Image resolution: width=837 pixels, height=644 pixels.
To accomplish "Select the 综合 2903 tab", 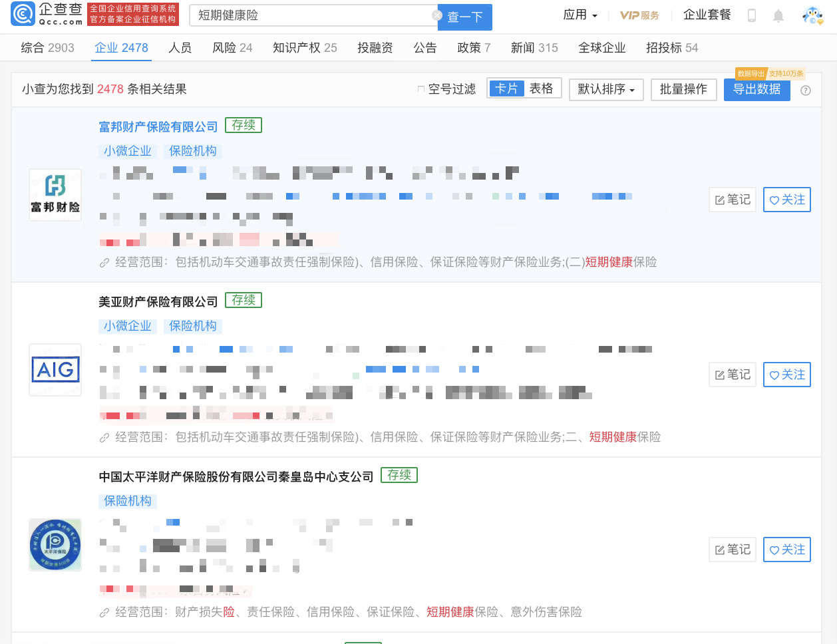I will 48,48.
